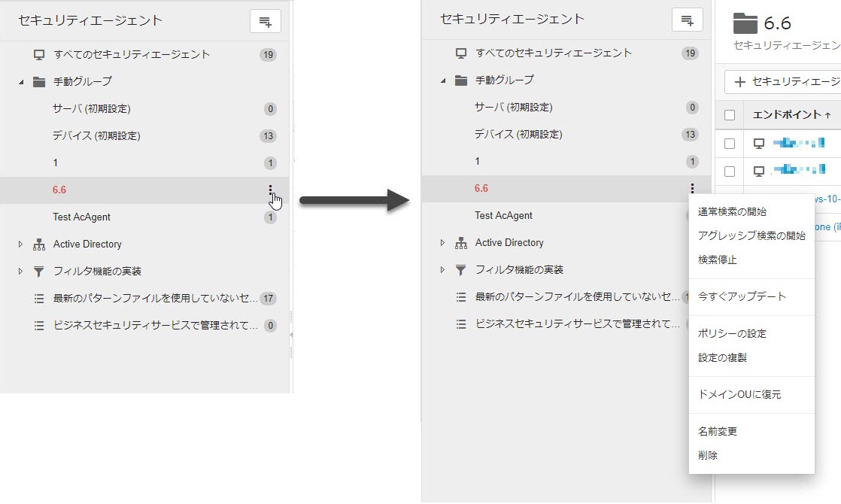The height and width of the screenshot is (504, 841).
Task: Tick the select-all checkbox beside エンドポイント header
Action: [x=729, y=115]
